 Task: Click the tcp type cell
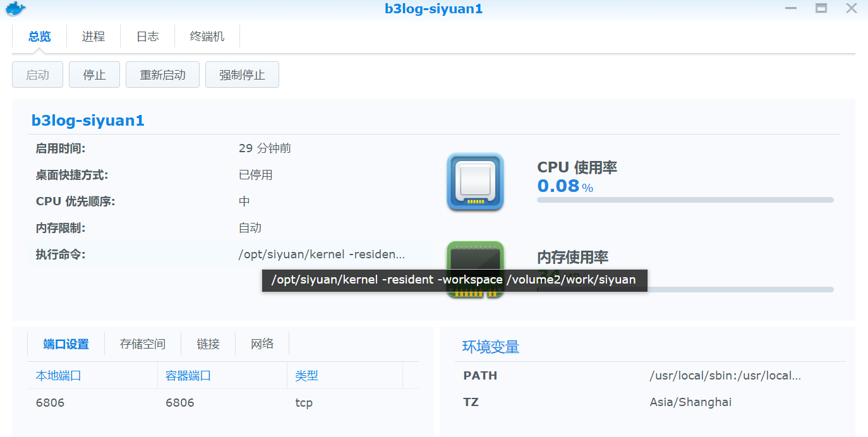[x=304, y=402]
